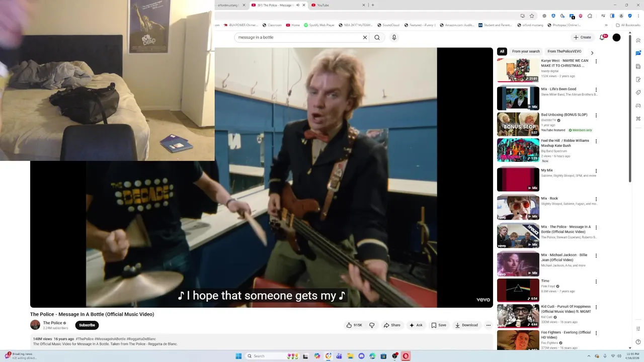Open the side panel search icon
The image size is (644, 362).
point(638,41)
